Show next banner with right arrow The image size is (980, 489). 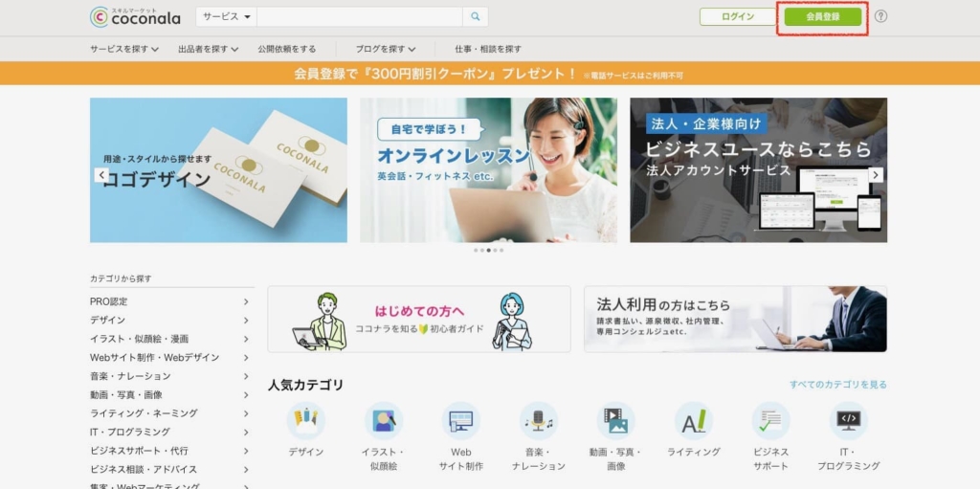pyautogui.click(x=877, y=175)
